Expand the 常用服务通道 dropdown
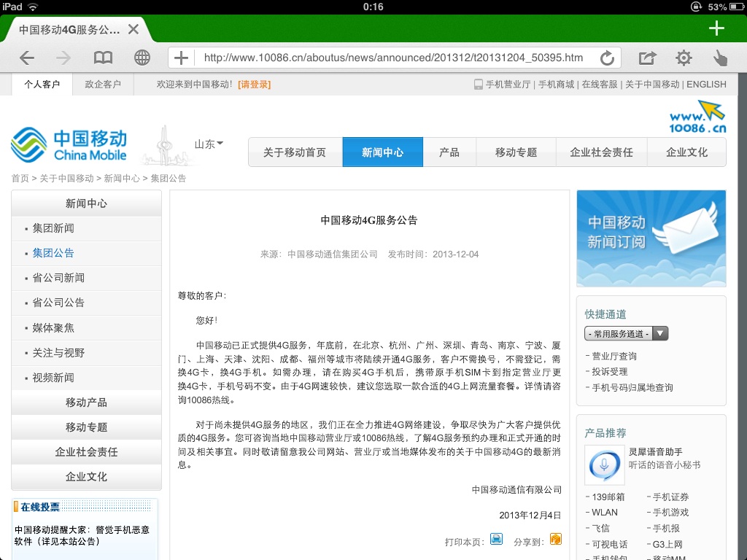 coord(627,333)
